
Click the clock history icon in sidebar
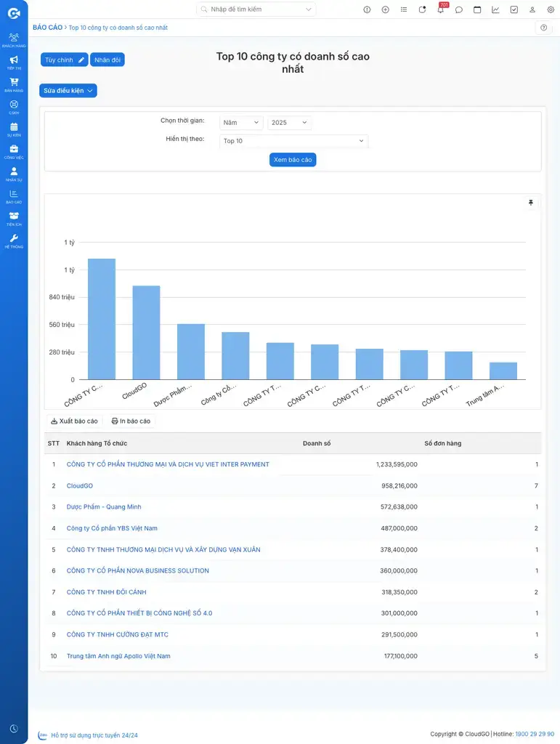point(14,728)
